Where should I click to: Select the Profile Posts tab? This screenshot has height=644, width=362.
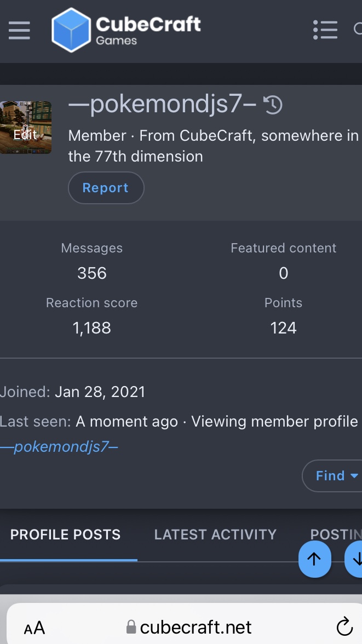point(65,534)
